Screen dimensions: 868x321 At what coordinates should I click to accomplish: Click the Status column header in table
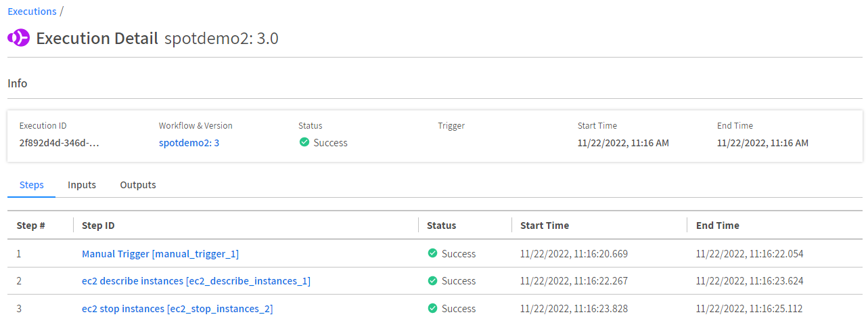tap(441, 226)
